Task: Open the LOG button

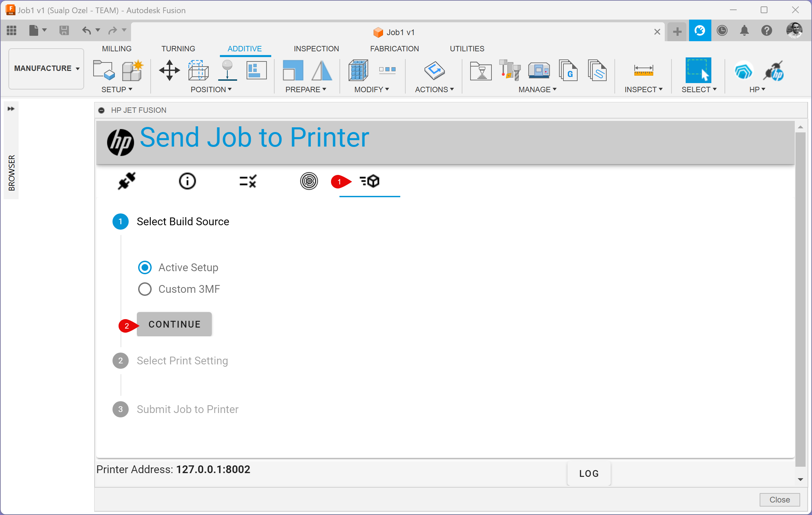Action: pos(589,473)
